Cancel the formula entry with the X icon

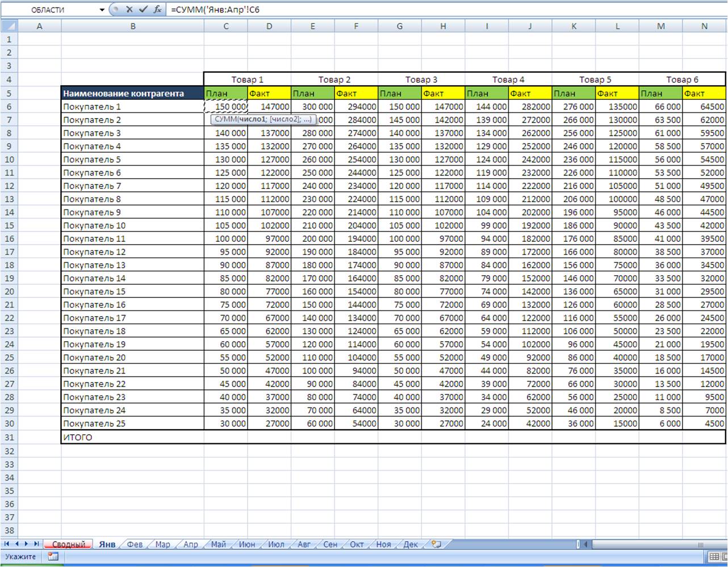coord(129,10)
